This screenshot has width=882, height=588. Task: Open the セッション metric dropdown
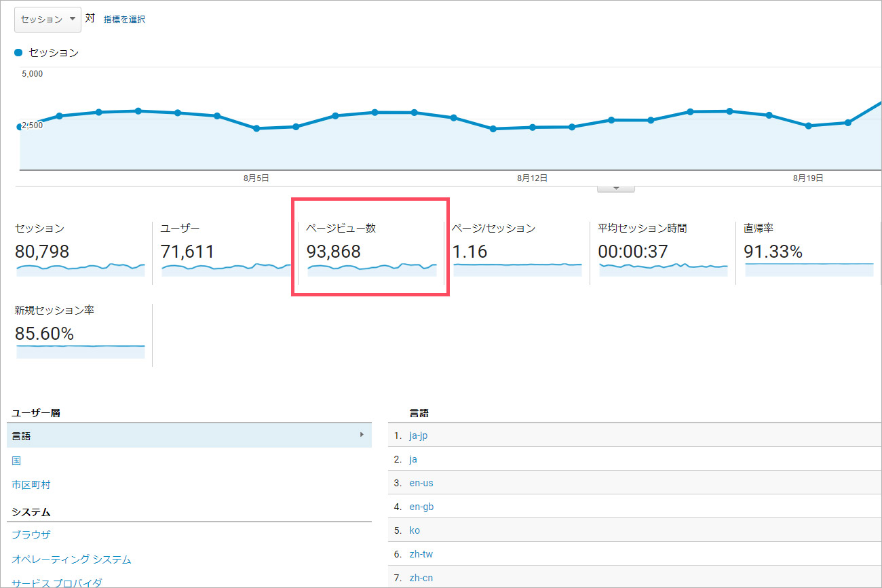click(47, 19)
